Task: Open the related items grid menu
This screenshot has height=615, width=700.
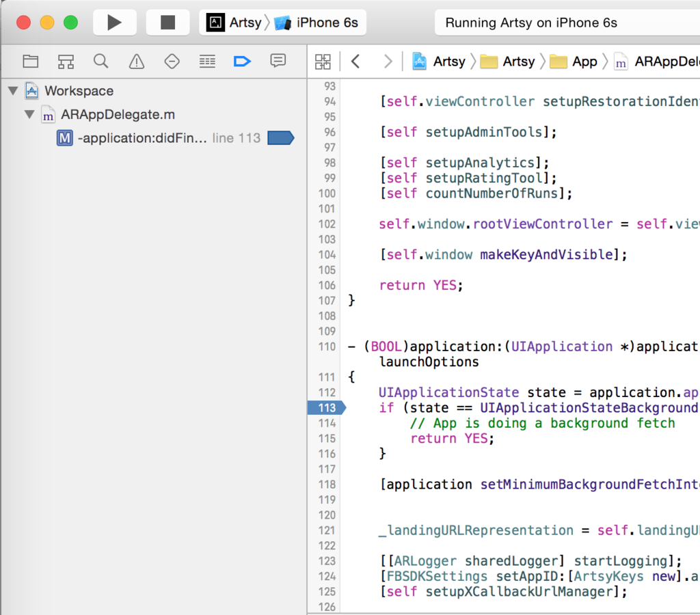Action: [x=323, y=61]
